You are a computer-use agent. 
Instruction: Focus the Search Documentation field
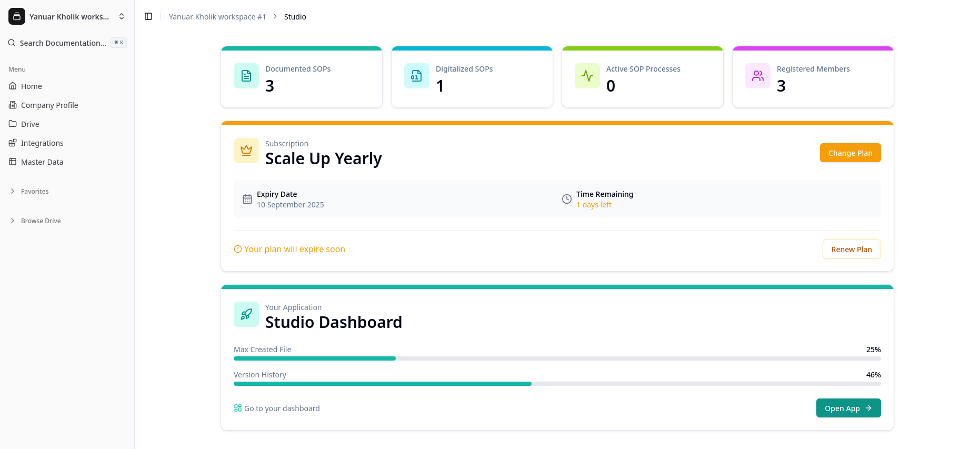63,43
